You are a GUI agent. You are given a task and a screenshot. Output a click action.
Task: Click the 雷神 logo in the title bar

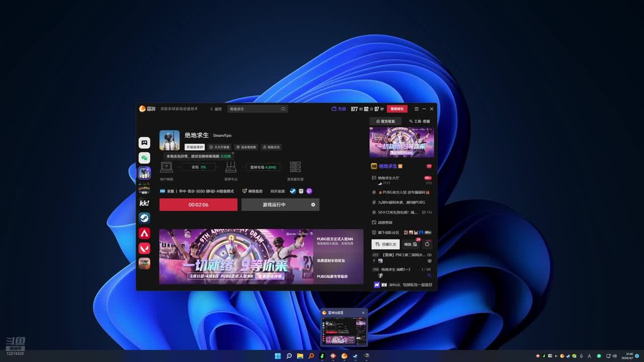click(x=147, y=109)
